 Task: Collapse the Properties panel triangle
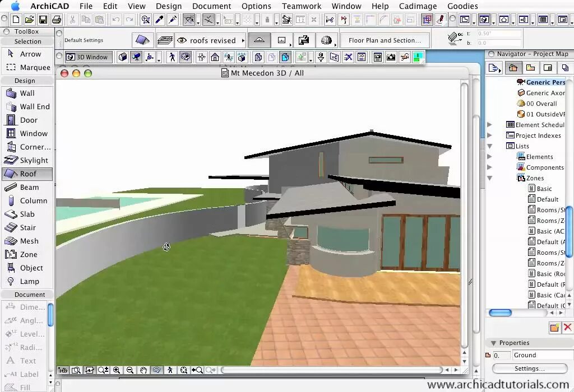point(493,343)
